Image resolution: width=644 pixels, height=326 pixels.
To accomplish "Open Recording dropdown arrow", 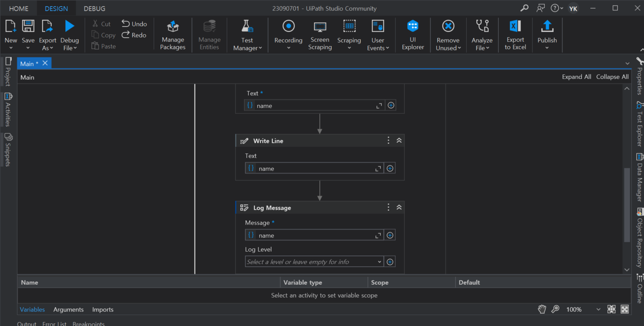I will coord(288,48).
